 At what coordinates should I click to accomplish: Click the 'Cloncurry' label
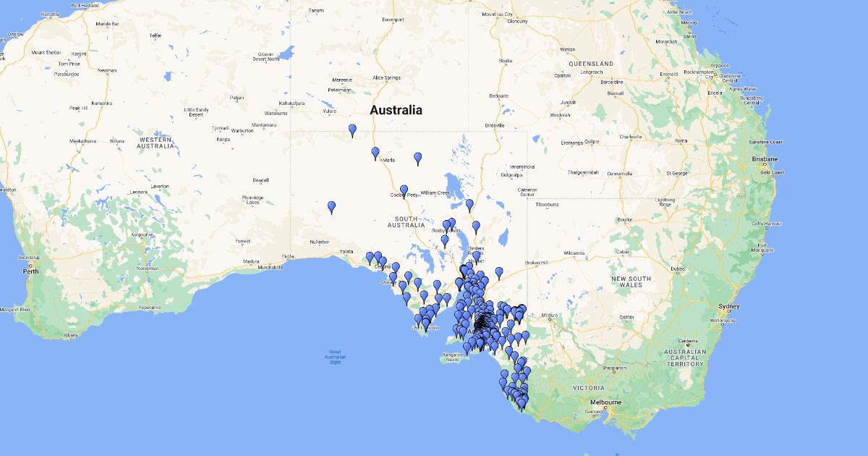(x=518, y=21)
